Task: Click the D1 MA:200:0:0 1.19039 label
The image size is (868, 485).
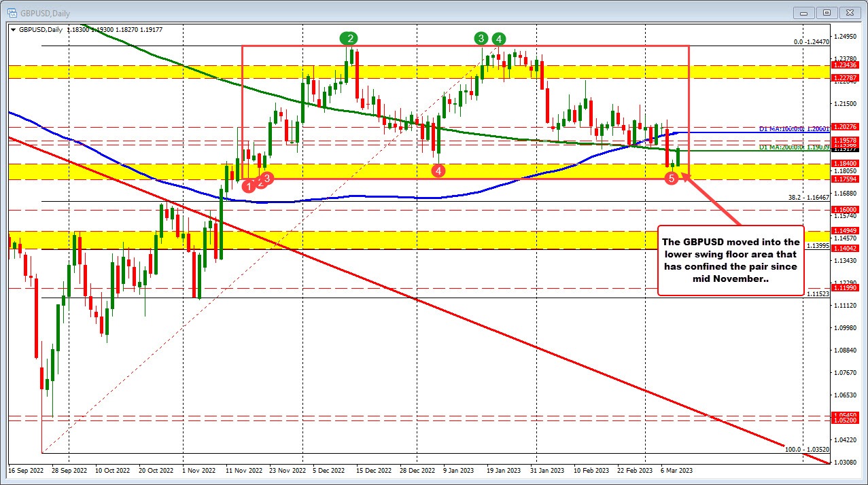Action: [793, 147]
